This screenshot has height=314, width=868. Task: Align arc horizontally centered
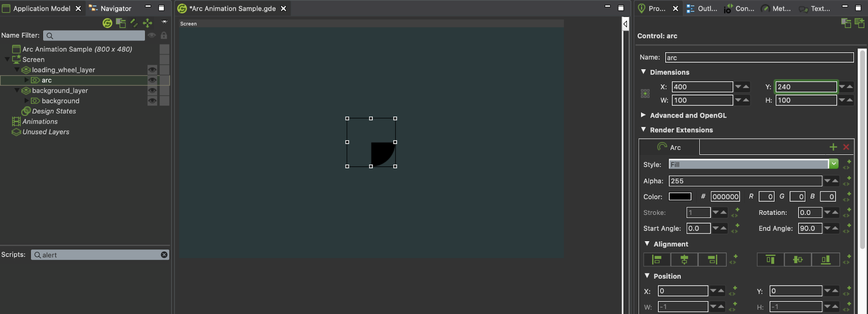[x=684, y=260]
